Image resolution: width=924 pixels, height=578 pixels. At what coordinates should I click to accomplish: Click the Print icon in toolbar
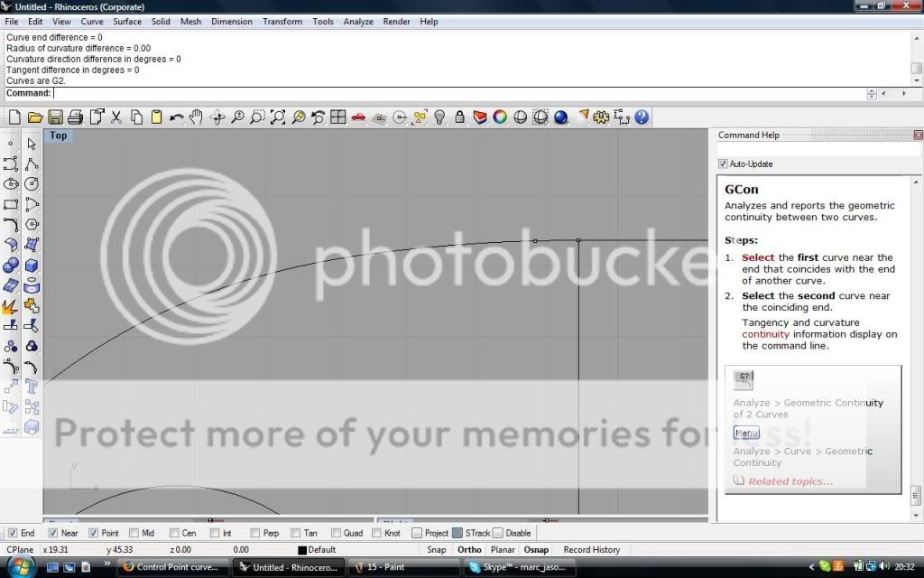(75, 117)
